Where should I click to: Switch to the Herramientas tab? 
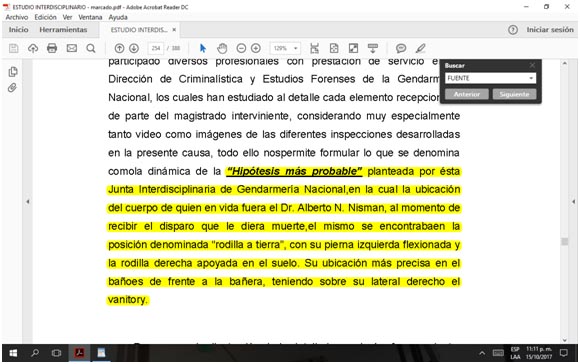click(63, 30)
